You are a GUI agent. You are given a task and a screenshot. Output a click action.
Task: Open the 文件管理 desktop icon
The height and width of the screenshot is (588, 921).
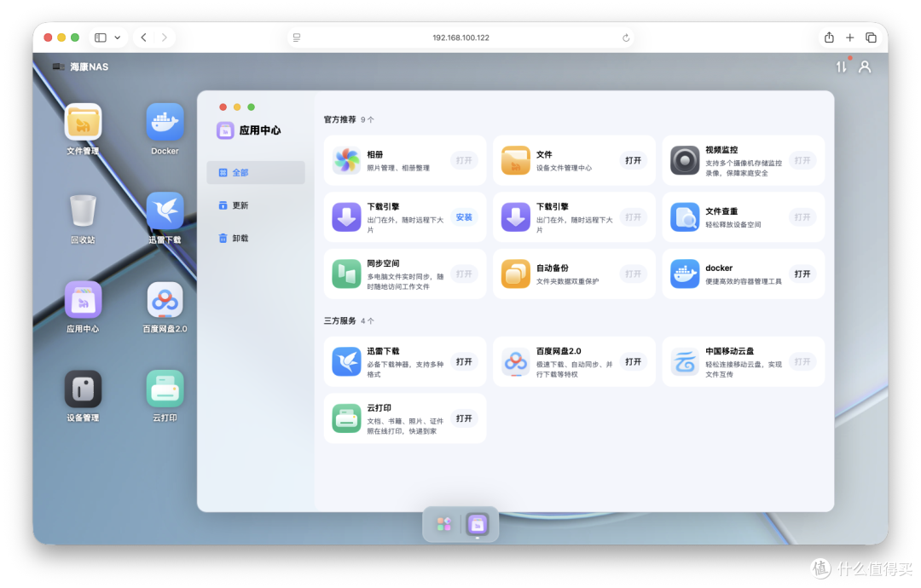click(83, 122)
